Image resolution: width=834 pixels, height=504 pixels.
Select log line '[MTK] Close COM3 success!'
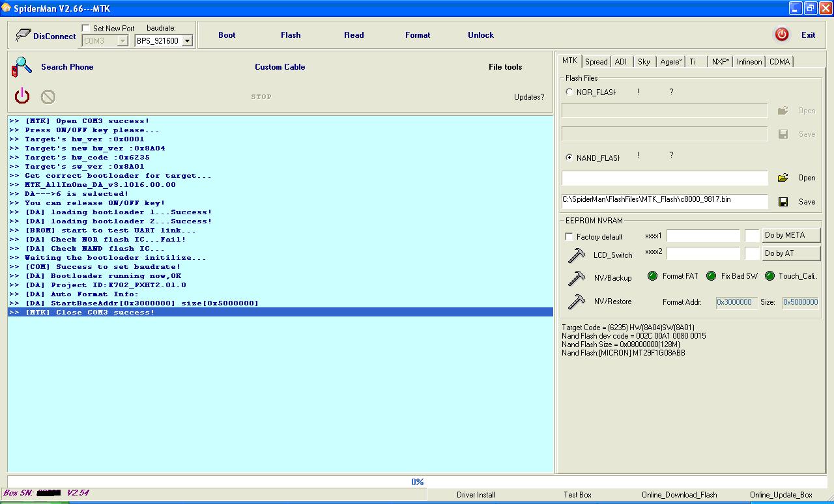tap(280, 313)
